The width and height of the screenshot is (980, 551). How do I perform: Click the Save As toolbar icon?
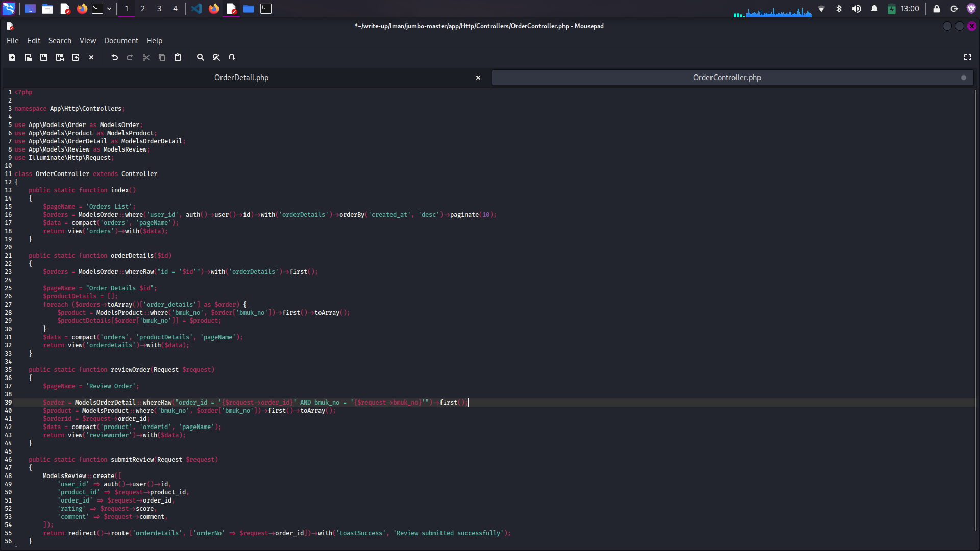tap(60, 57)
